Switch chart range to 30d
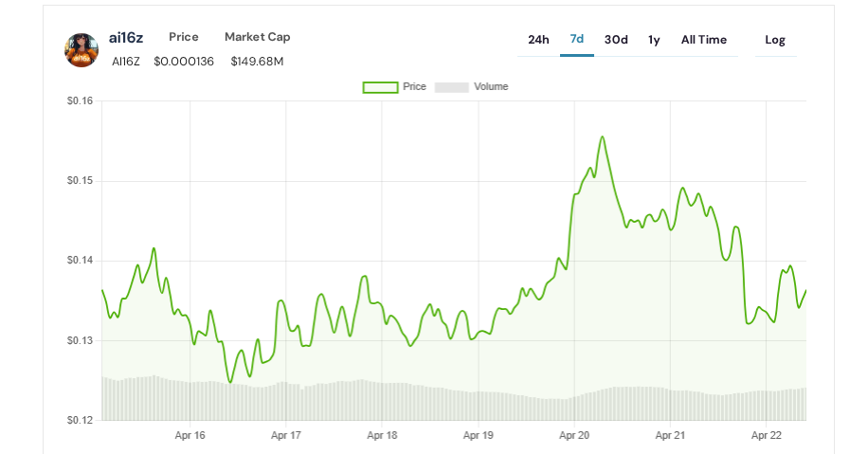Image resolution: width=868 pixels, height=454 pixels. pyautogui.click(x=616, y=40)
